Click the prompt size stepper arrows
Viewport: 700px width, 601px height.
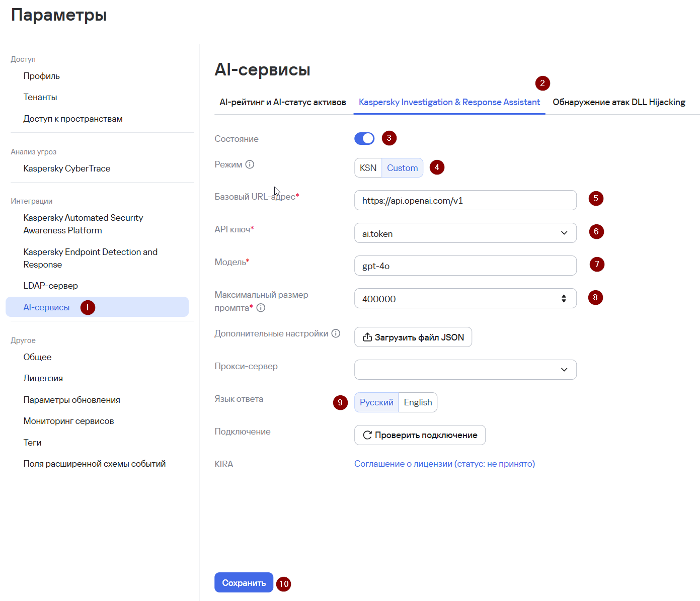[x=564, y=299]
